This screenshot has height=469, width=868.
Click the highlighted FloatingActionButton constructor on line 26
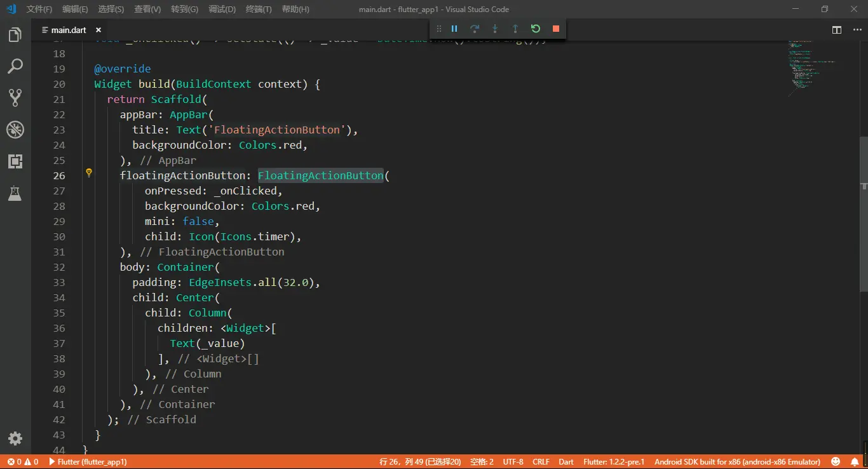point(321,175)
